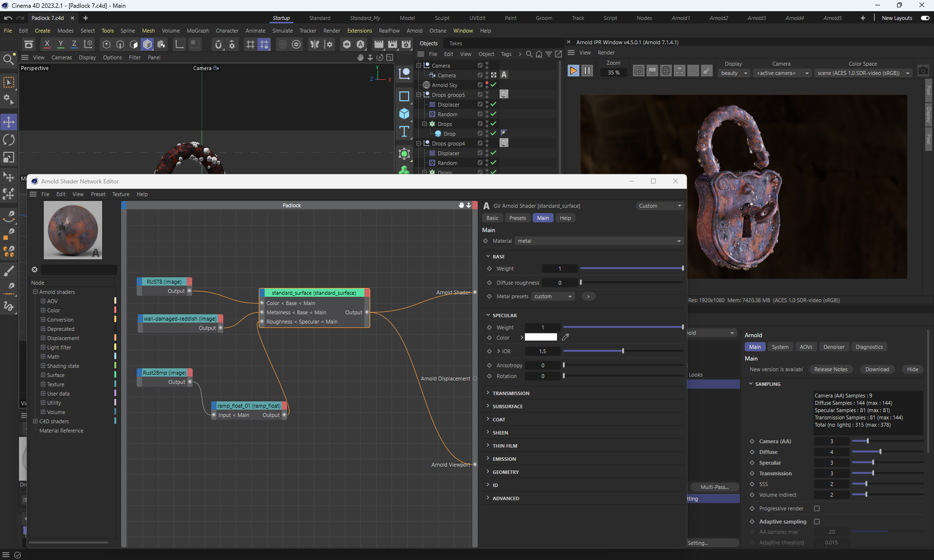Viewport: 934px width, 560px height.
Task: Expand the TRANSMISSION section
Action: coord(511,393)
